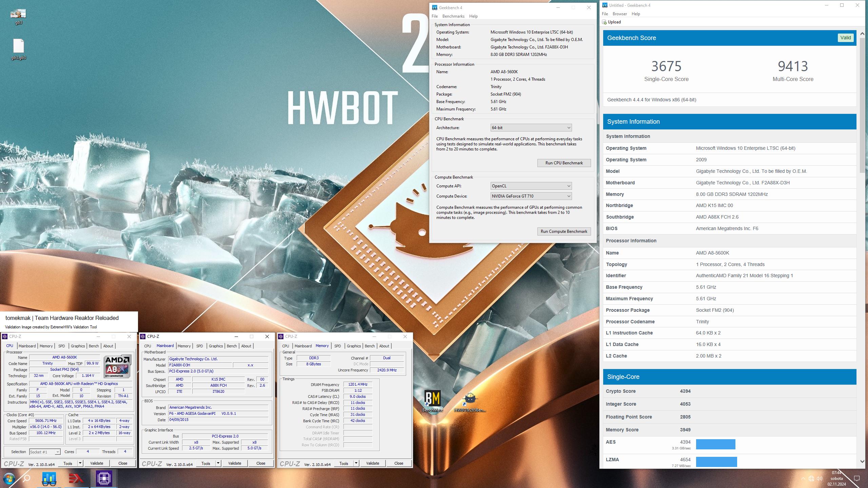Click Validate in CPU-Z CPU window
This screenshot has width=868, height=488.
click(x=97, y=463)
